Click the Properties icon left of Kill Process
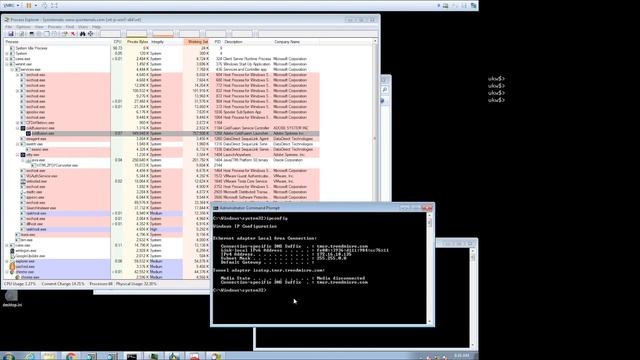Image resolution: width=640 pixels, height=360 pixels. (x=64, y=34)
